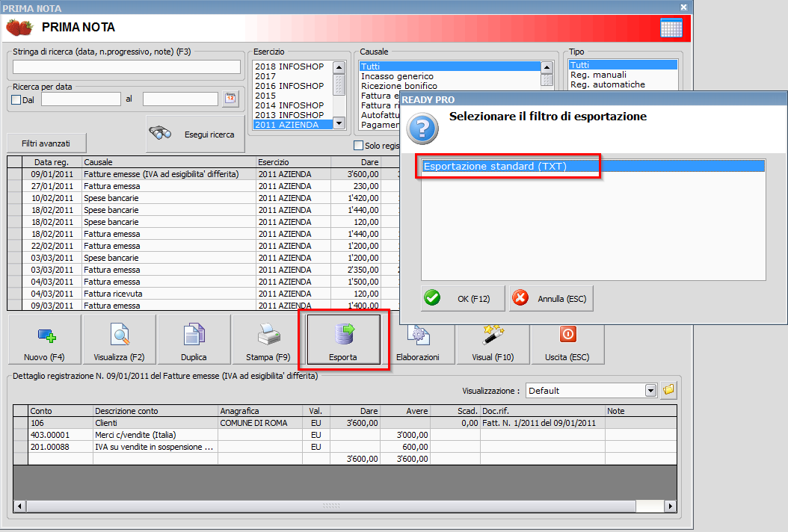Toggle the Solo regis checkbox

[x=358, y=145]
